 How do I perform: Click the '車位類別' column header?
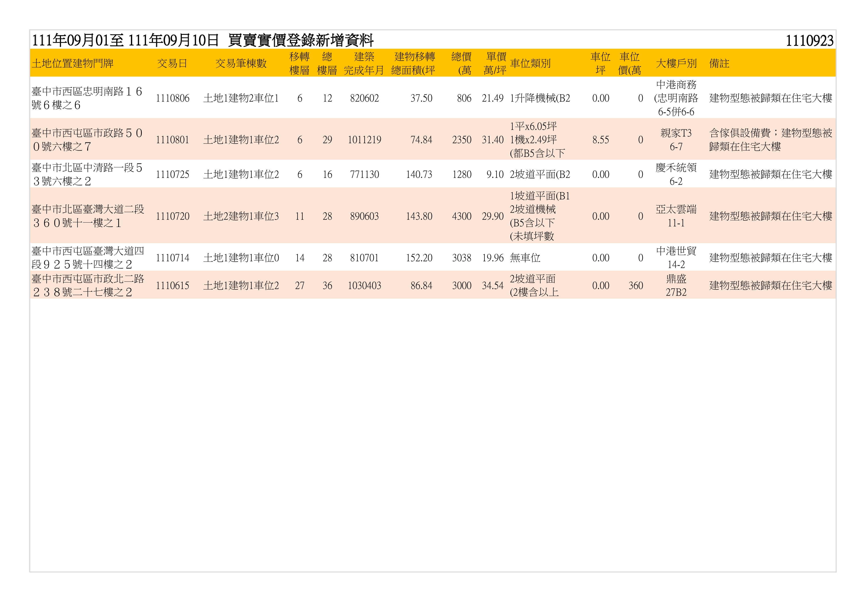click(530, 63)
